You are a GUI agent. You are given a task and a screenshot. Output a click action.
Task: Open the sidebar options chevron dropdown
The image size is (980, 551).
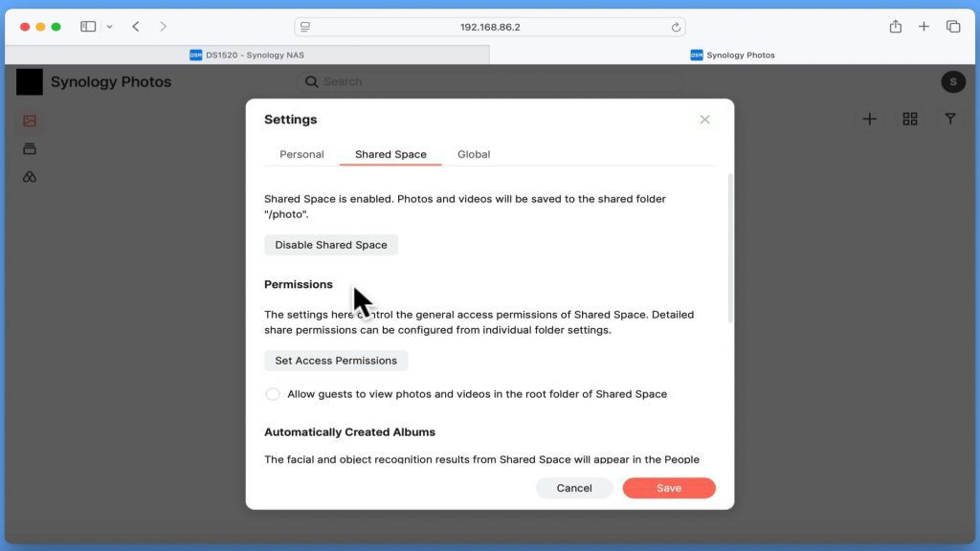[x=109, y=27]
